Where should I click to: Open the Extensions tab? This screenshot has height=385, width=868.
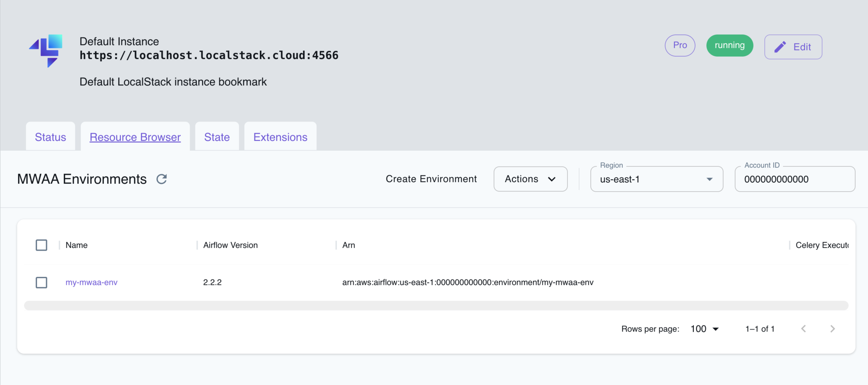(x=280, y=137)
